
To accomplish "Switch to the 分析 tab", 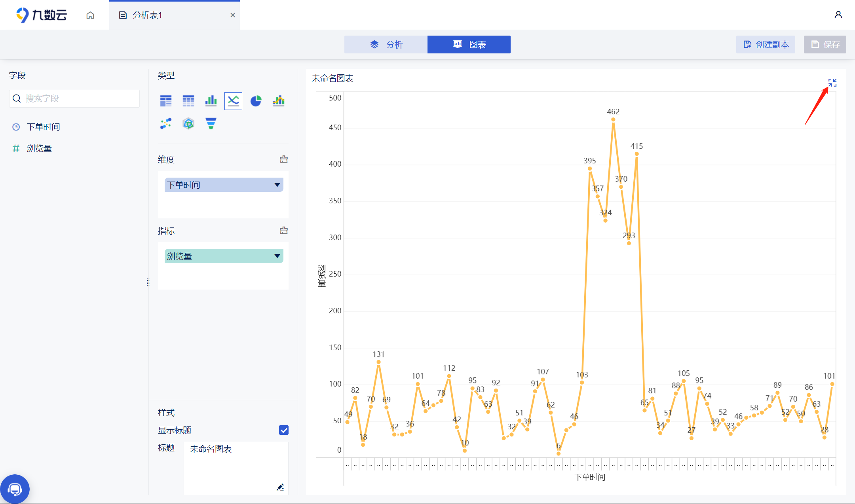I will 386,44.
